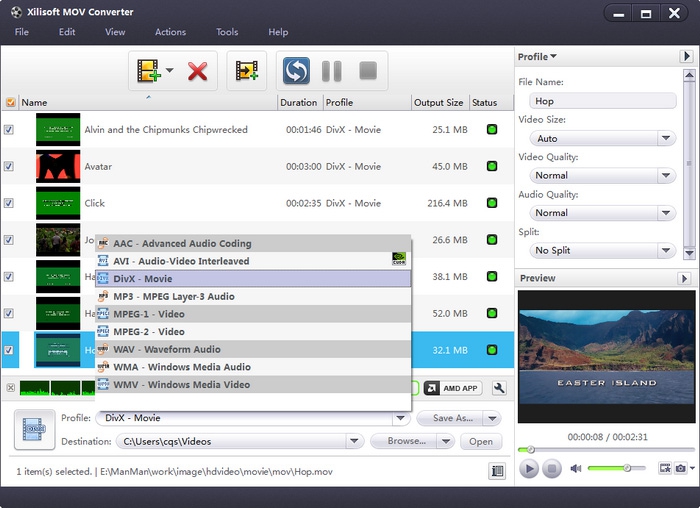The width and height of the screenshot is (700, 508).
Task: Open the Profile panel header menu
Action: point(537,57)
